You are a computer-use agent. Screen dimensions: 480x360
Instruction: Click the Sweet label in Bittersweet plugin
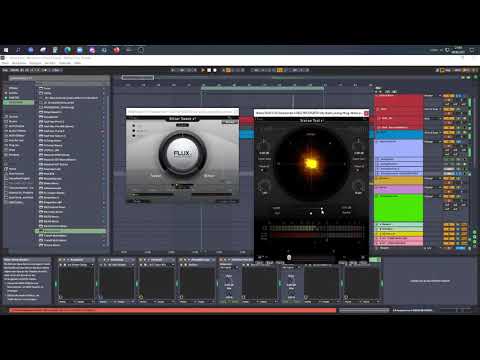pyautogui.click(x=156, y=175)
